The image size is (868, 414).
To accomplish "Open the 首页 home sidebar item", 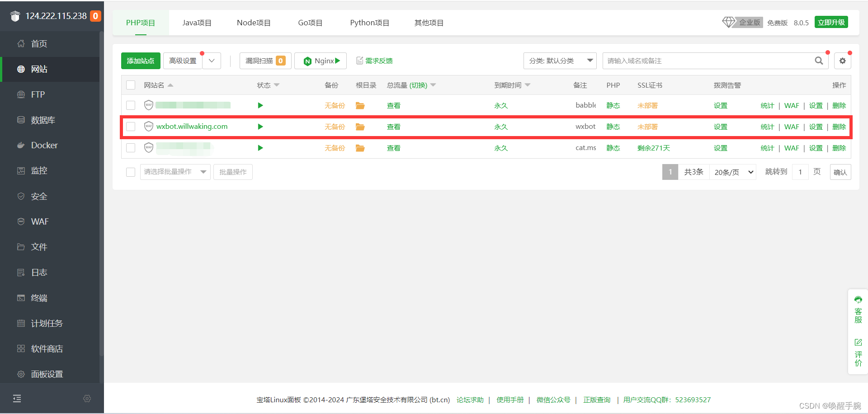I will [x=50, y=44].
